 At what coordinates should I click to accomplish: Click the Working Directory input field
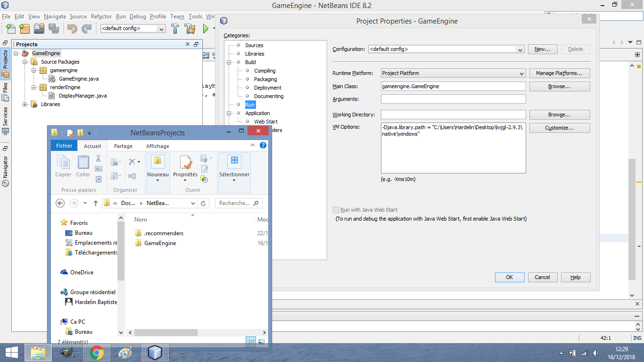[x=453, y=115]
